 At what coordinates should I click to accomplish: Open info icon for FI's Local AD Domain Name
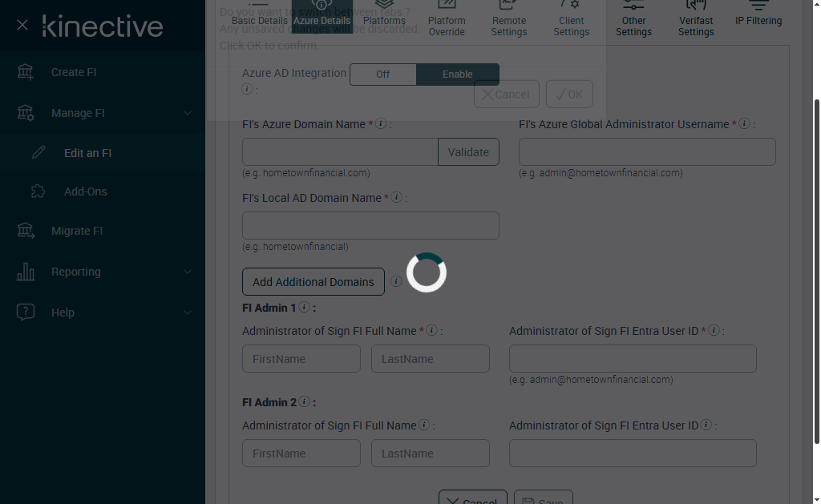point(396,197)
